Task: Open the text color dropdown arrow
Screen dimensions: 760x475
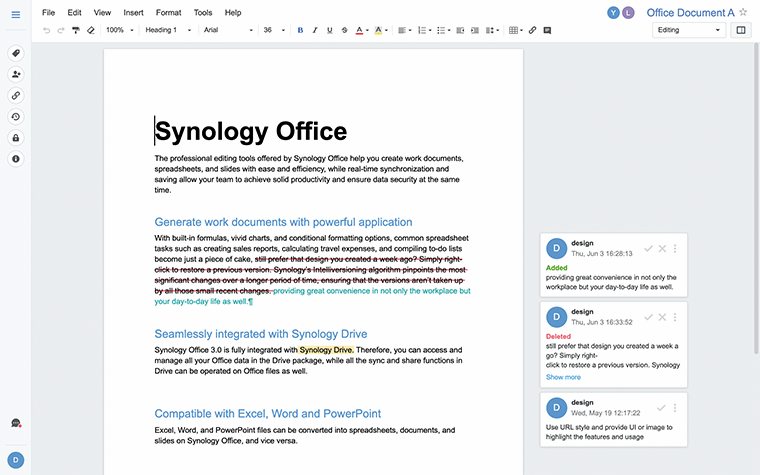Action: point(367,31)
